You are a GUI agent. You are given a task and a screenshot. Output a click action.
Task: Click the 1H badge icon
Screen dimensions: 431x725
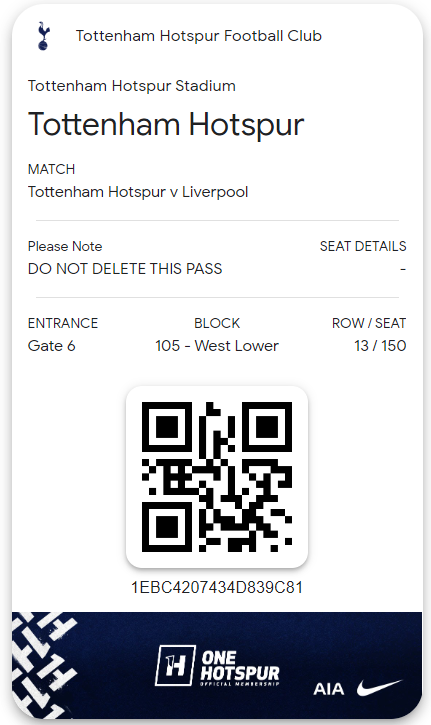[175, 665]
